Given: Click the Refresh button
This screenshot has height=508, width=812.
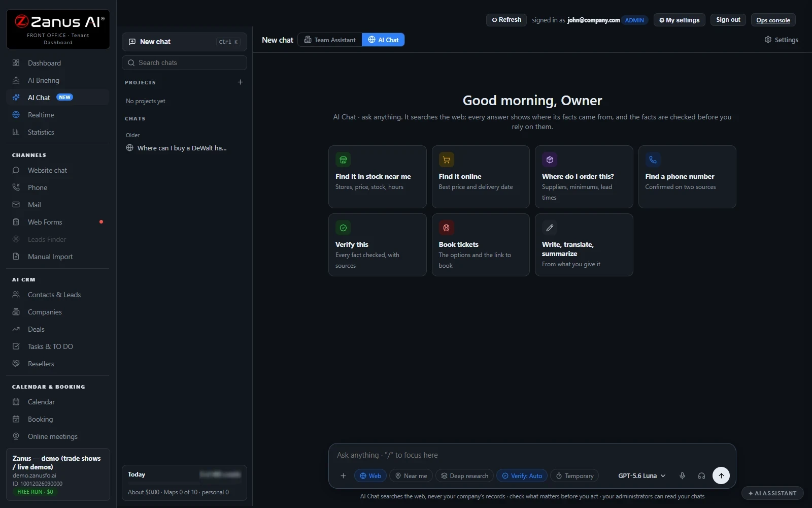Looking at the screenshot, I should (x=506, y=20).
